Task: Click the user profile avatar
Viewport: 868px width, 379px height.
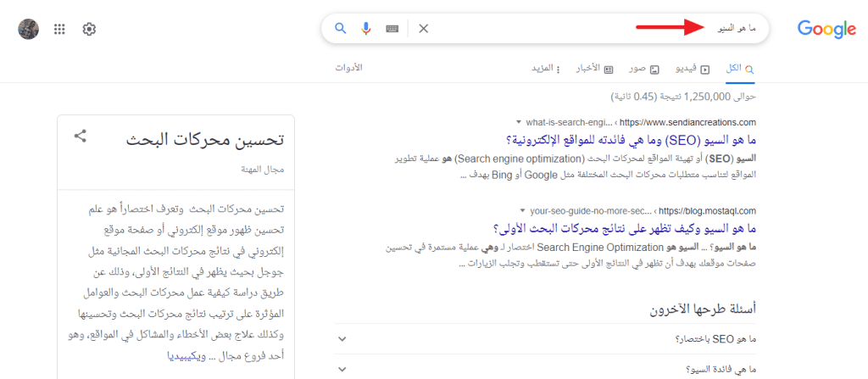Action: [30, 29]
